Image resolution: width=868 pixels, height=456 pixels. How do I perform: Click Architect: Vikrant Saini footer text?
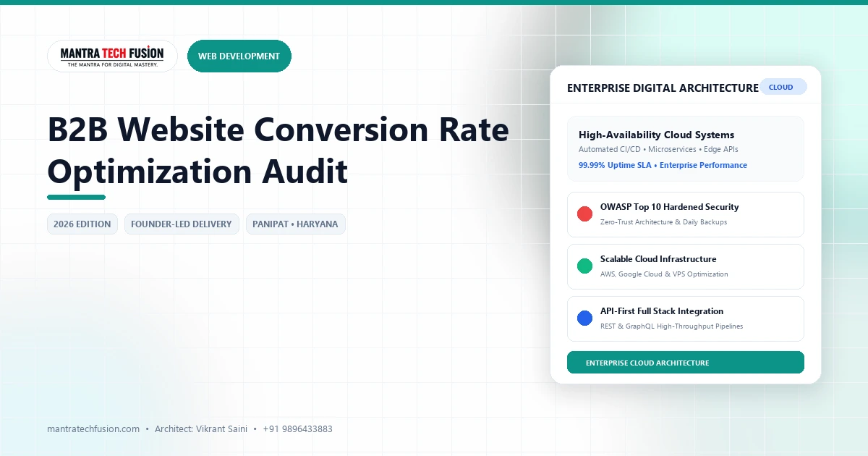point(201,428)
